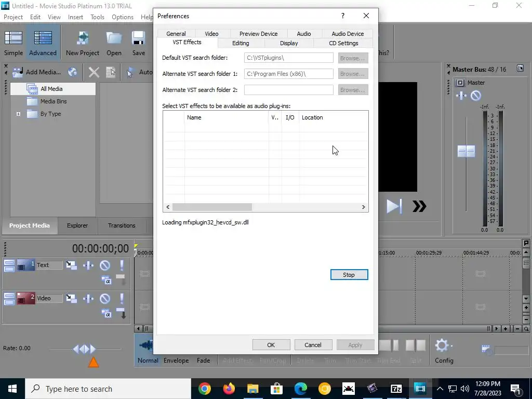The width and height of the screenshot is (532, 399).
Task: Mute the Text track
Action: (x=105, y=265)
